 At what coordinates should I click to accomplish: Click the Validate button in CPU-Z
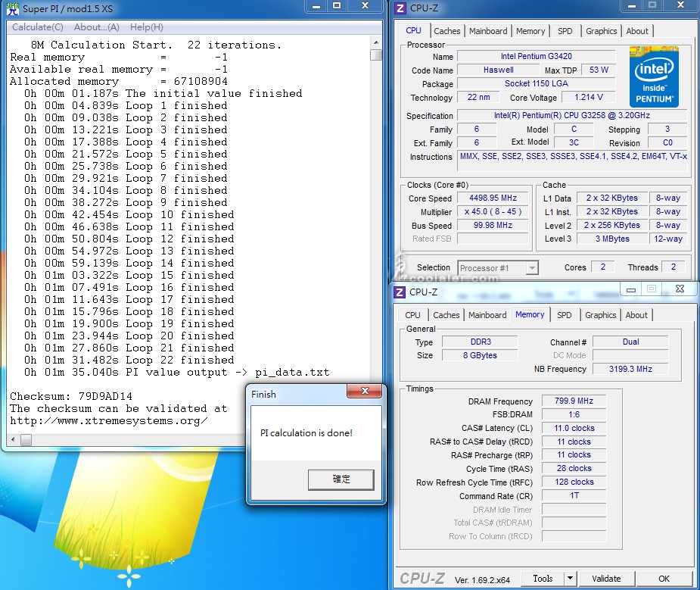606,579
